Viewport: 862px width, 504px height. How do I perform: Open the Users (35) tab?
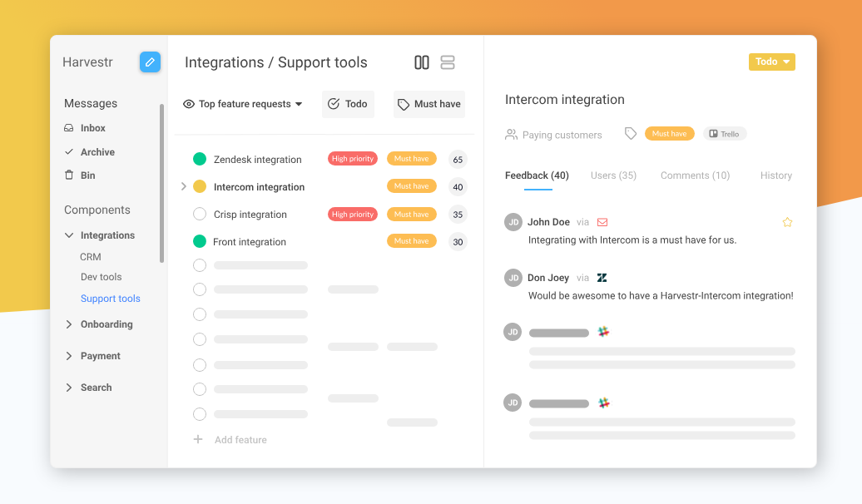point(613,175)
